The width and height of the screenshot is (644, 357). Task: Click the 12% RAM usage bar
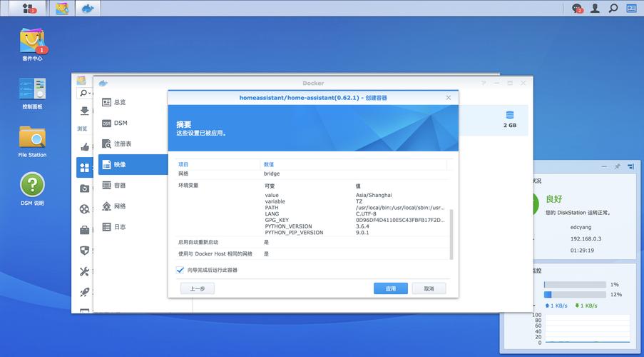tap(575, 294)
